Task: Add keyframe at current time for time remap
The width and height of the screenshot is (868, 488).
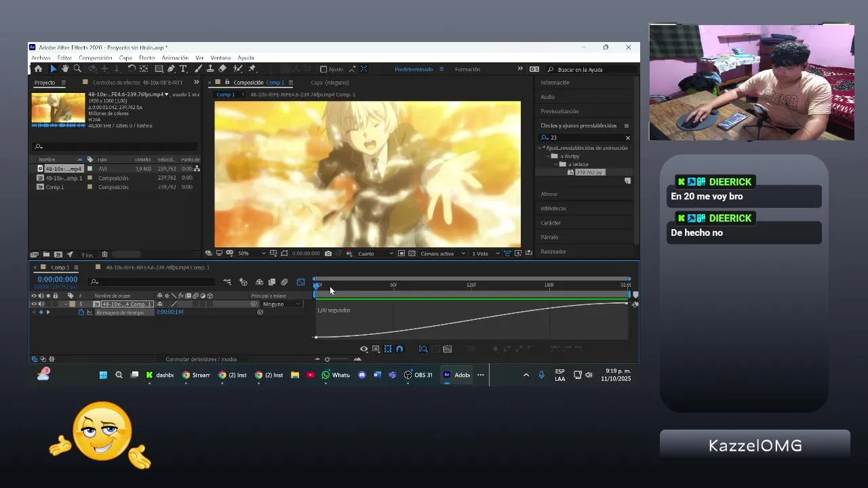Action: click(x=41, y=312)
